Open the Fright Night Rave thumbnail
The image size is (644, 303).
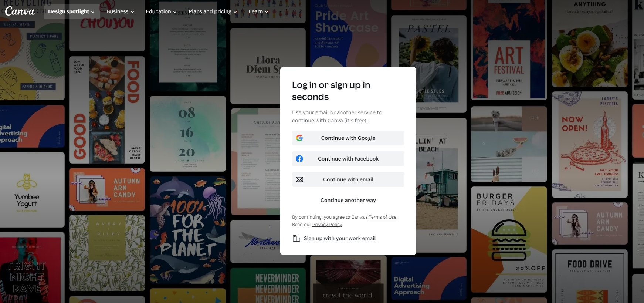click(32, 267)
